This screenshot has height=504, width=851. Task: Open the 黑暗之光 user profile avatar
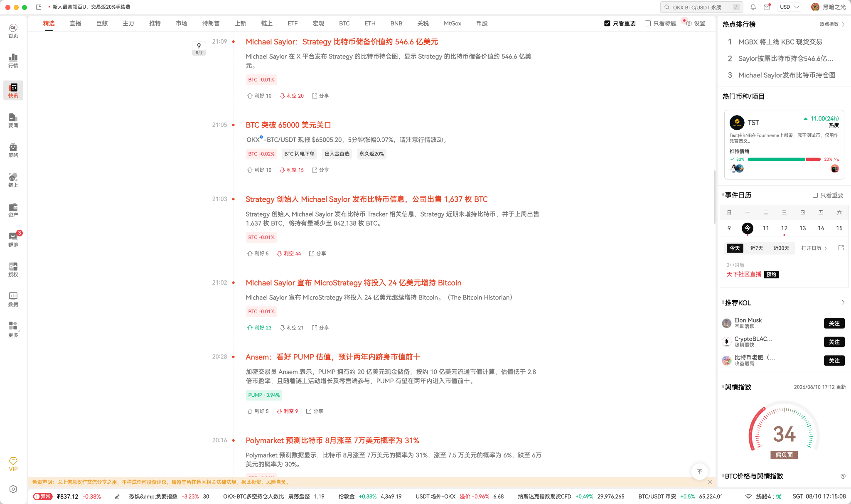pyautogui.click(x=815, y=7)
